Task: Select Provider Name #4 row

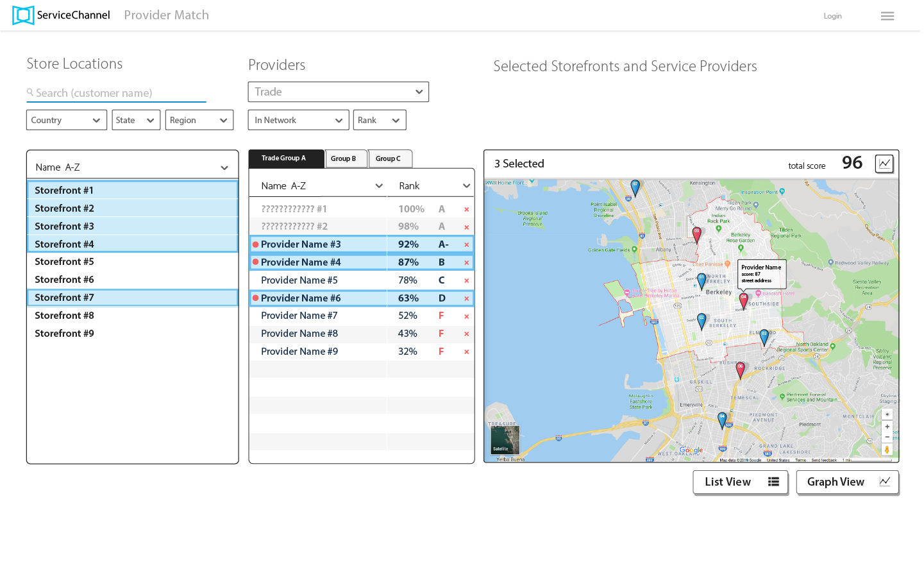Action: pos(362,262)
